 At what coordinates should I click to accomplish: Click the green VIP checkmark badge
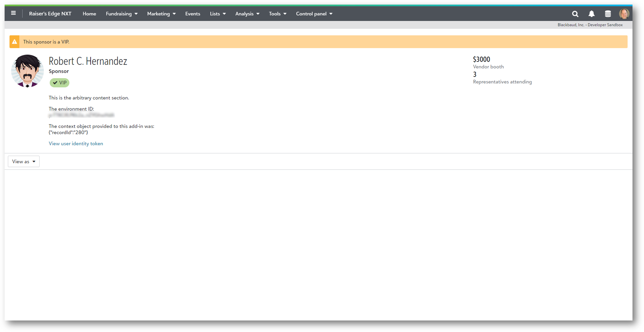tap(59, 83)
